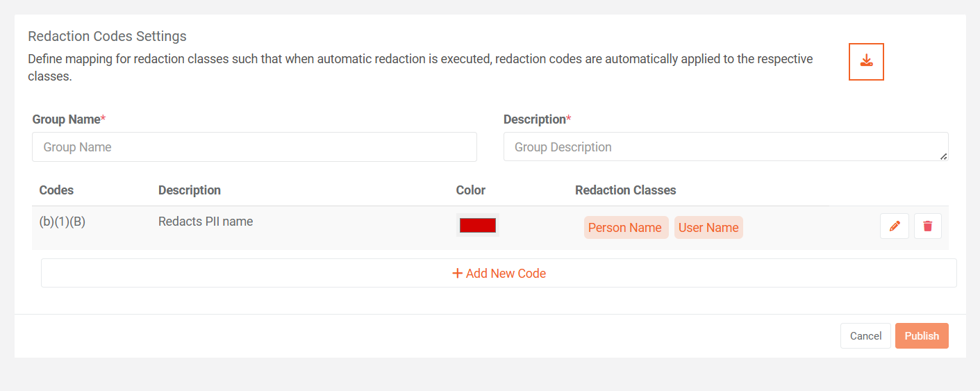
Task: Select the User Name redaction class tag
Action: tap(708, 228)
